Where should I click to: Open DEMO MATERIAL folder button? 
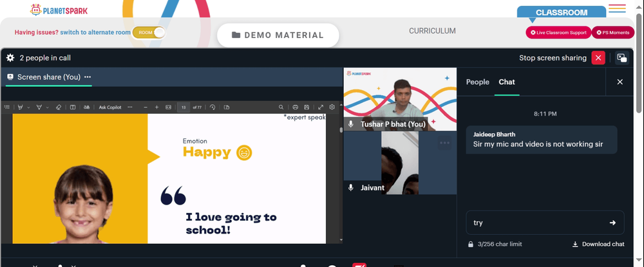(278, 35)
